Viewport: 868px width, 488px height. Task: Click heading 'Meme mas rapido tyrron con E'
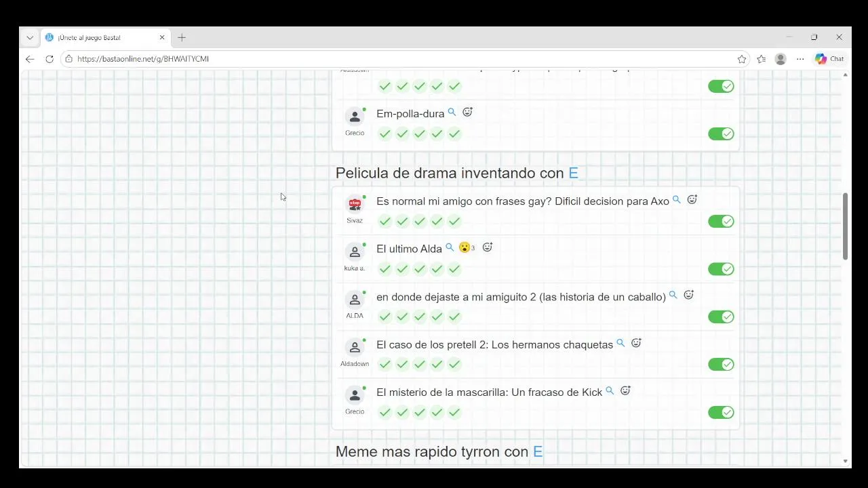click(x=439, y=451)
